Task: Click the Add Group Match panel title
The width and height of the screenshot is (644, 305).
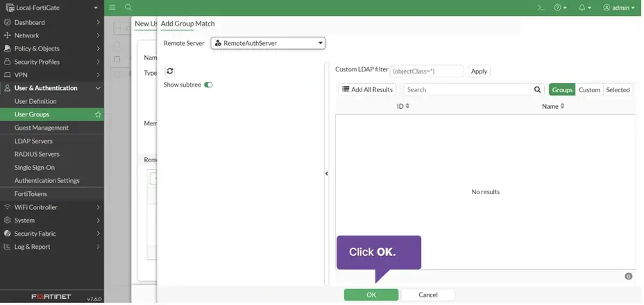Action: (187, 24)
